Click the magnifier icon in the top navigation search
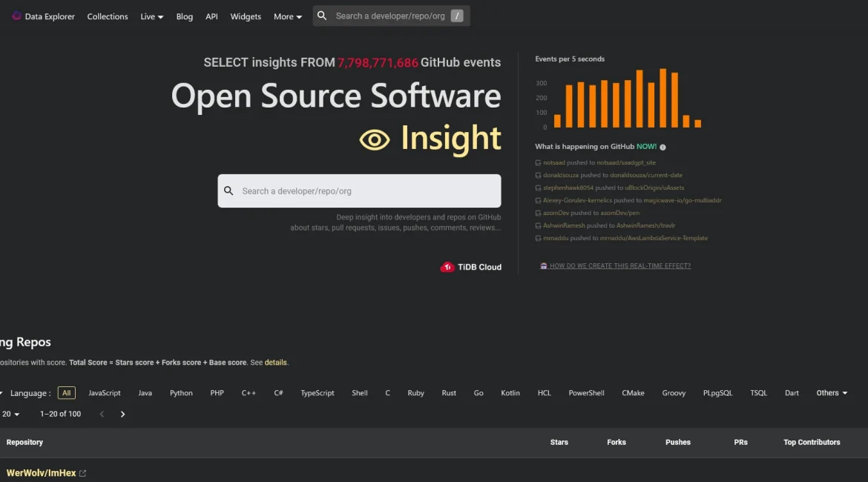 322,16
